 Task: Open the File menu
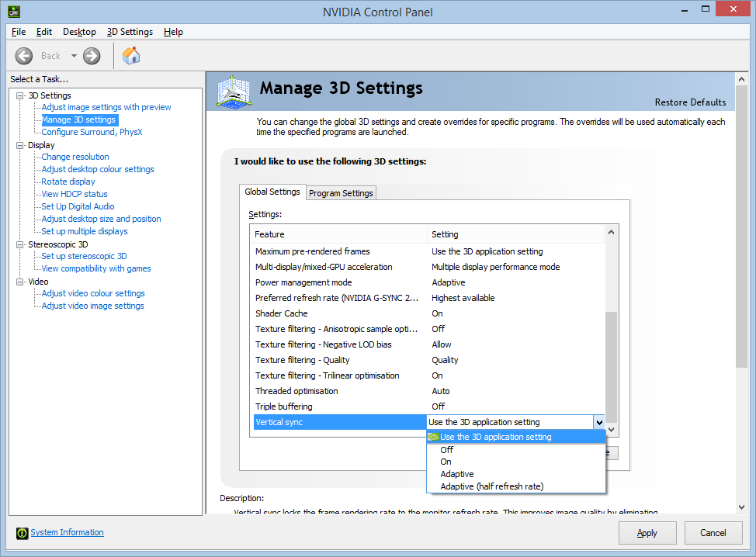click(x=19, y=32)
